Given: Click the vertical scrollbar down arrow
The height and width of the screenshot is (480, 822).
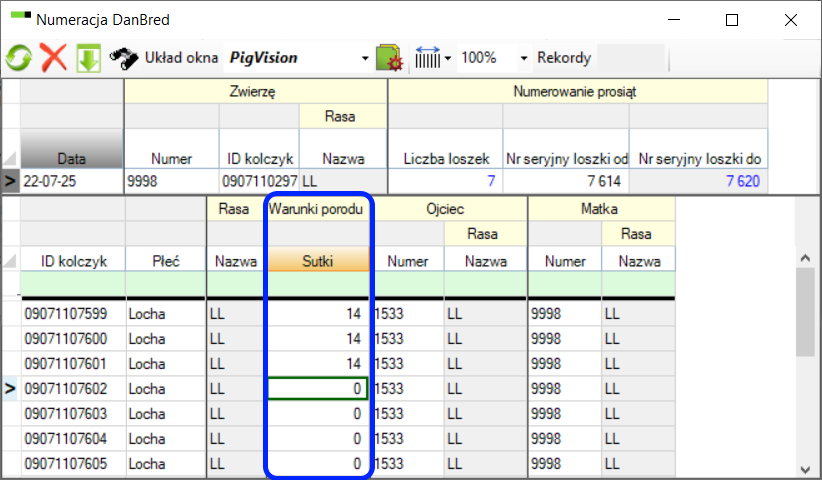Looking at the screenshot, I should (805, 470).
